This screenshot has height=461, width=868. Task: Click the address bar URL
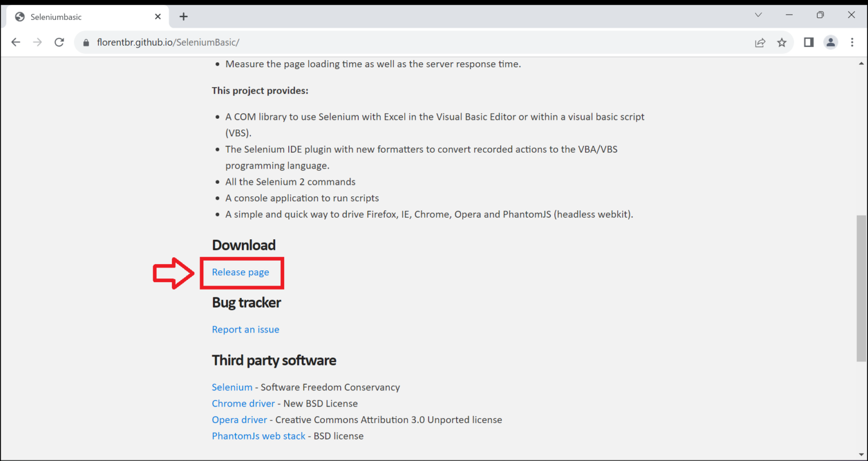point(168,42)
